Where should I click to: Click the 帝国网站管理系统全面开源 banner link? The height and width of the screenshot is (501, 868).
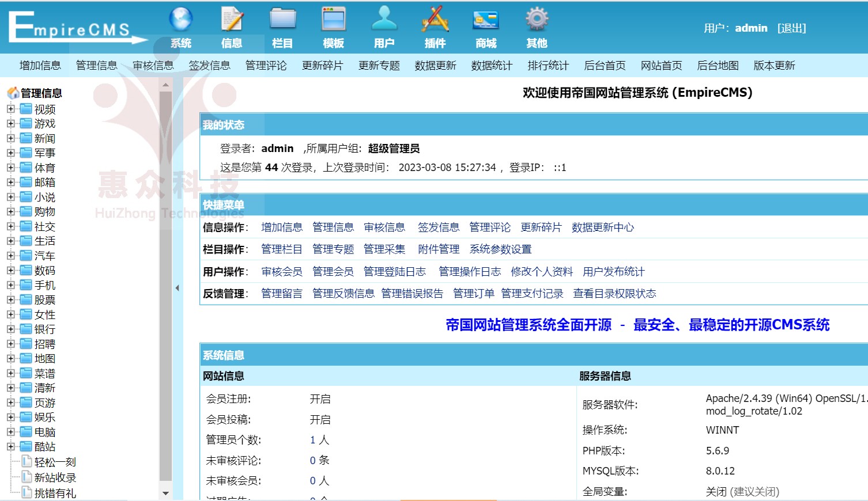pyautogui.click(x=637, y=325)
